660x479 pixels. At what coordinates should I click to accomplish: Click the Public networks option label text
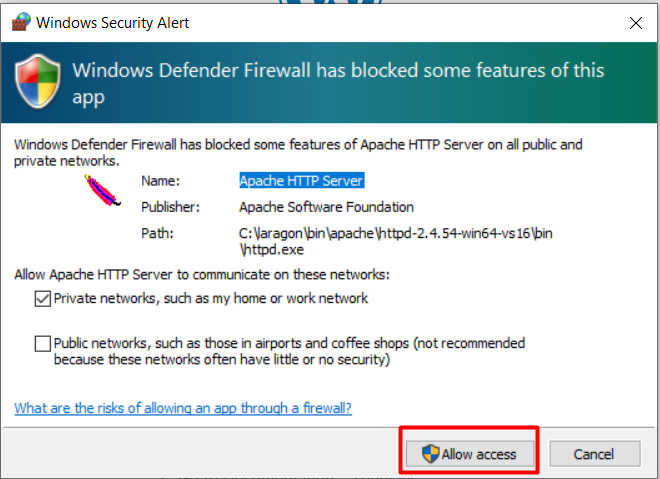(289, 351)
